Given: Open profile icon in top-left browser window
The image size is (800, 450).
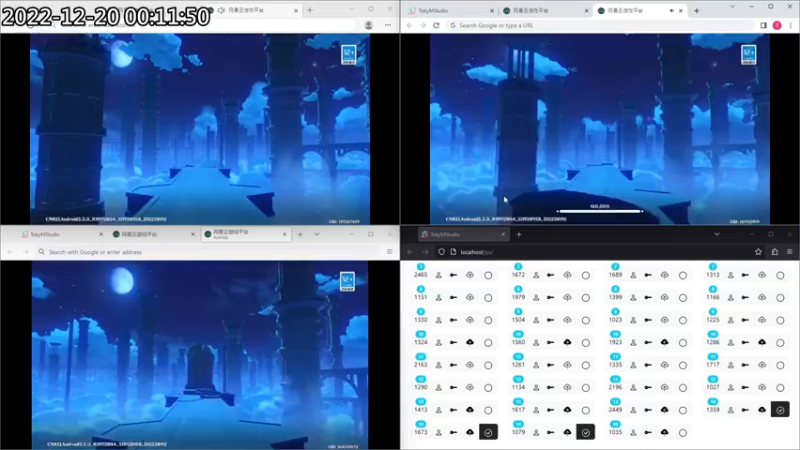Looking at the screenshot, I should (x=368, y=25).
